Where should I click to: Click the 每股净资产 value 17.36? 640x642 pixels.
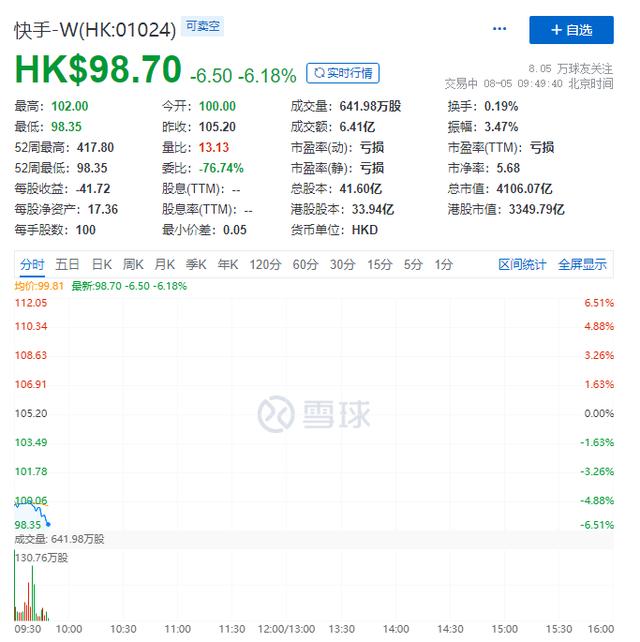point(103,210)
